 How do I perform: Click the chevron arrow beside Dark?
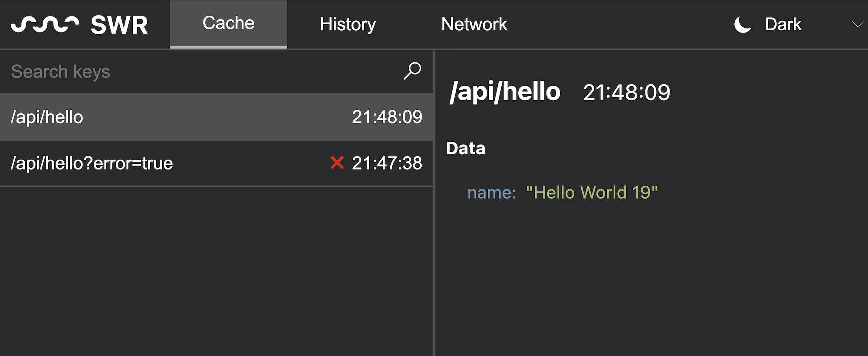pos(857,24)
